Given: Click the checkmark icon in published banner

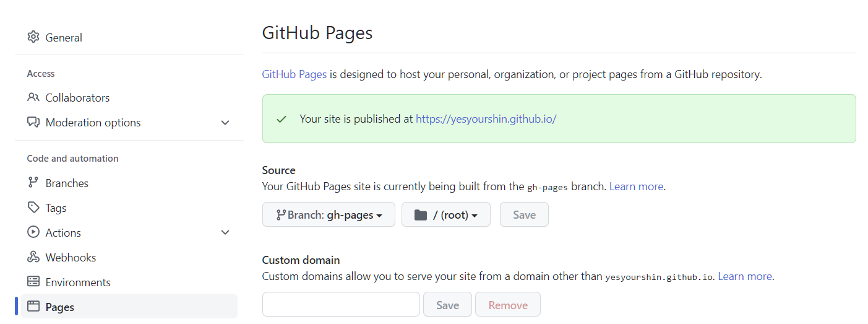Looking at the screenshot, I should (281, 119).
